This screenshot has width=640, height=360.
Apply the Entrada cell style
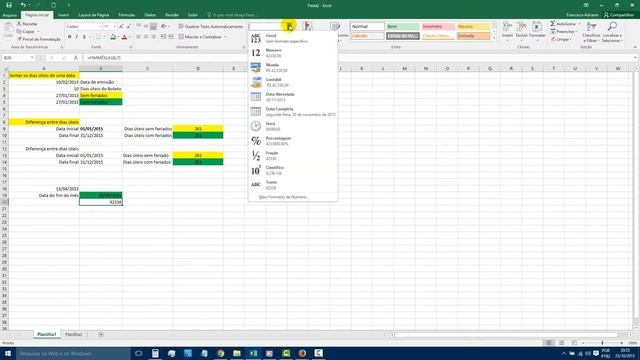473,36
